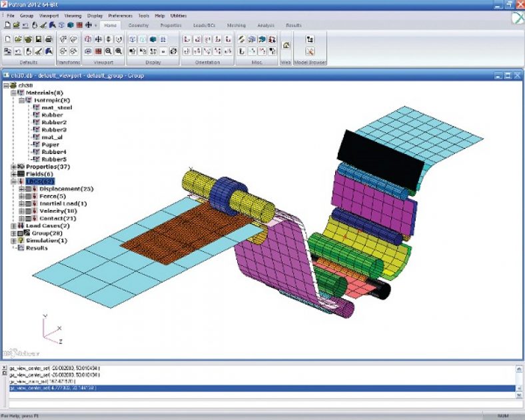This screenshot has height=420, width=525.
Task: Click the Web home page icon
Action: [286, 45]
